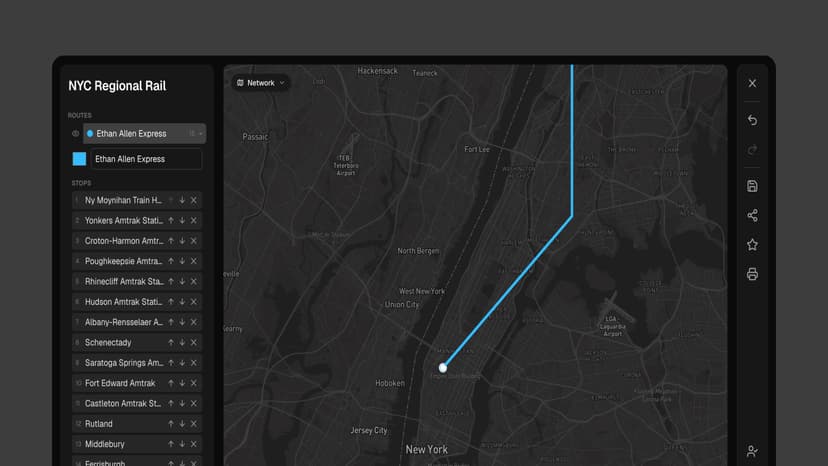828x466 pixels.
Task: Open the user account icon
Action: [752, 451]
